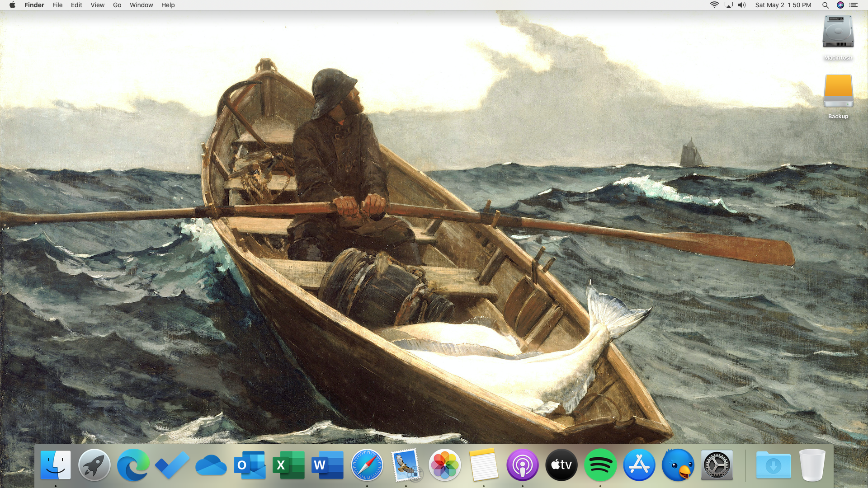The height and width of the screenshot is (488, 868).
Task: Open the Go menu
Action: click(x=117, y=5)
